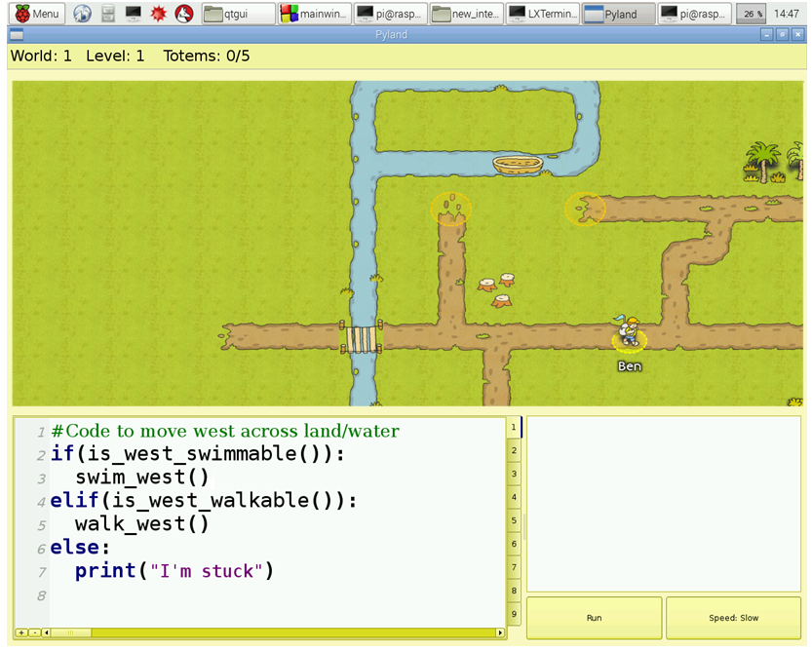The image size is (812, 650).
Task: Click Ben the player character on the map
Action: 629,334
